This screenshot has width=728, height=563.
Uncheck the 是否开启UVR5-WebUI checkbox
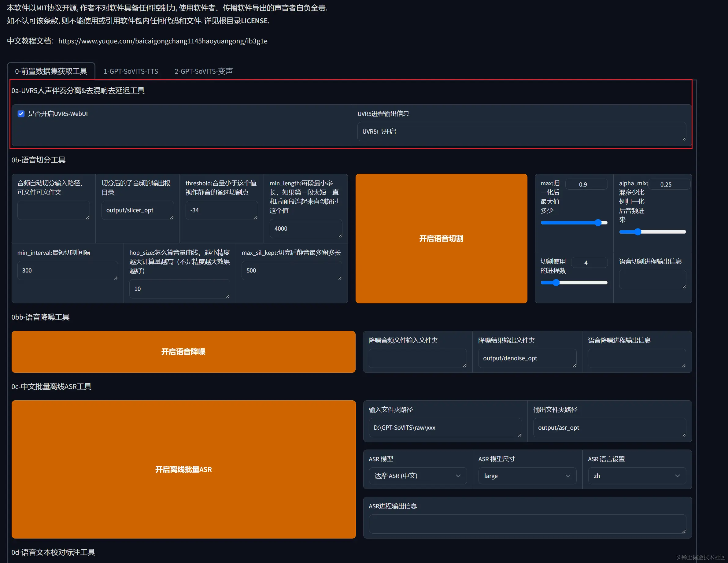[21, 114]
